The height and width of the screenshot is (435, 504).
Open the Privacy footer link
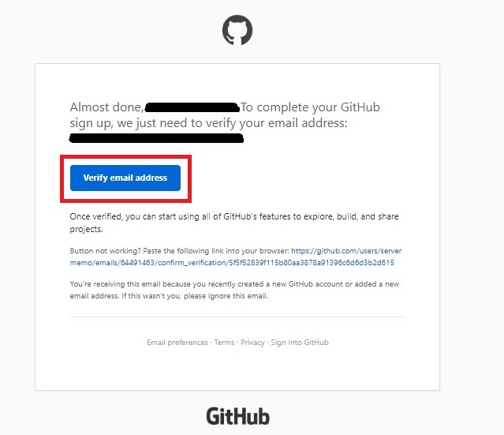[252, 343]
